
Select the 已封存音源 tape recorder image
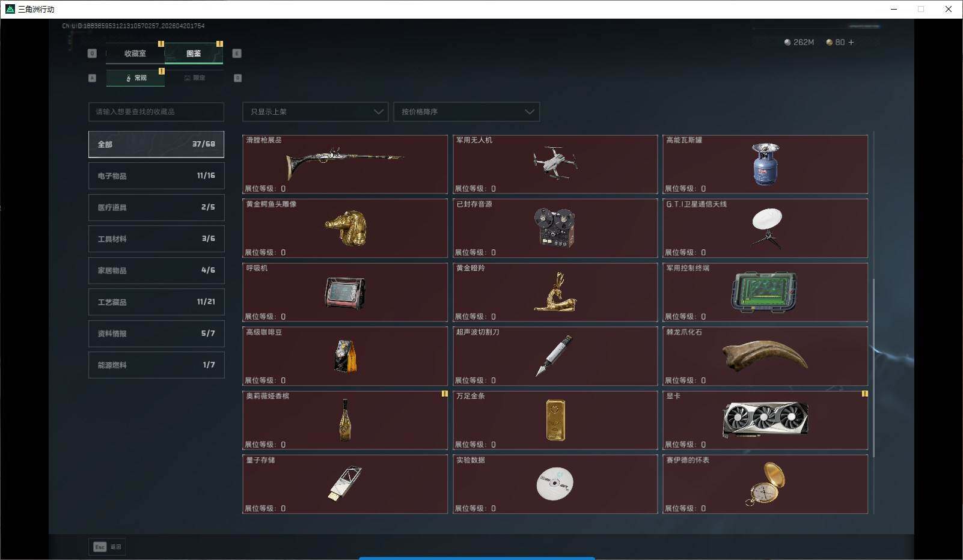[554, 228]
